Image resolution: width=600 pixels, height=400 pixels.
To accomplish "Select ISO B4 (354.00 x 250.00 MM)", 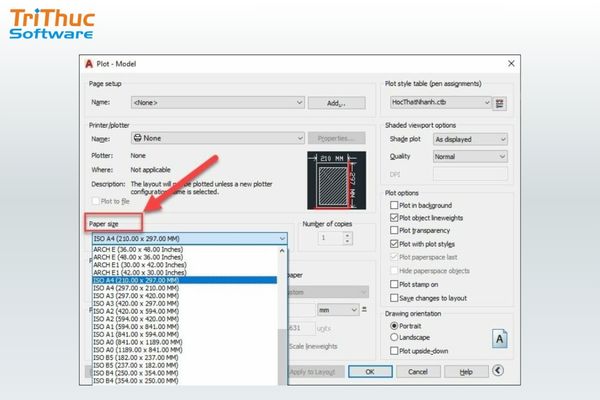I will [185, 380].
